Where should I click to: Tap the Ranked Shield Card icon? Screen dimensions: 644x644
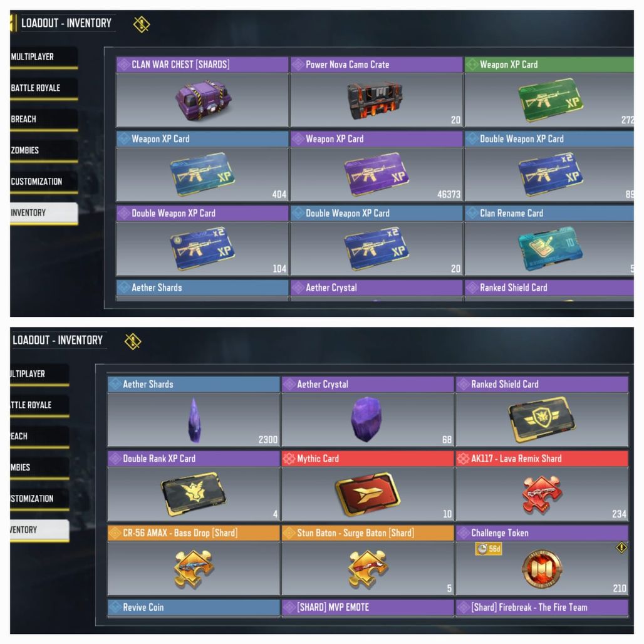pos(542,419)
